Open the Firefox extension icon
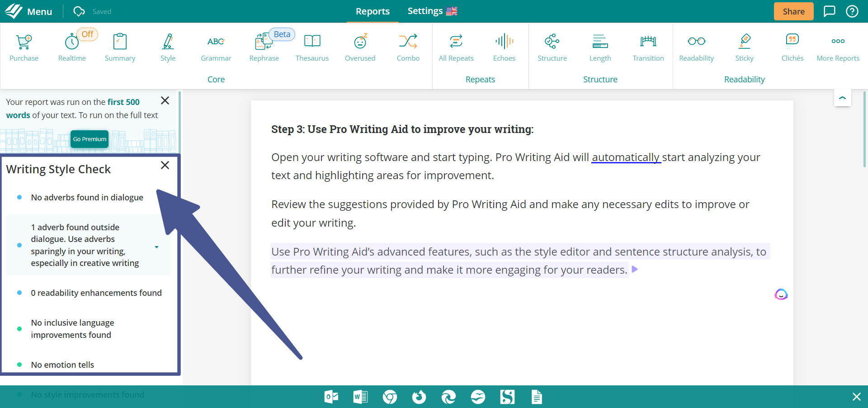The height and width of the screenshot is (408, 868). click(x=419, y=397)
